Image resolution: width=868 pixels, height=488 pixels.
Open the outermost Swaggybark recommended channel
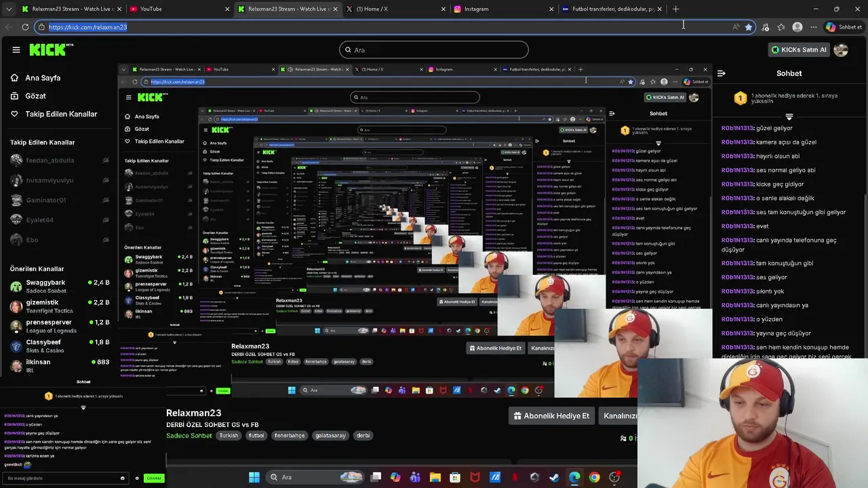pyautogui.click(x=60, y=287)
